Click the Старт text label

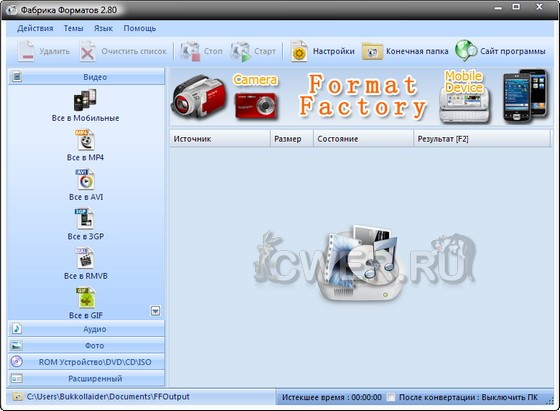click(x=265, y=51)
